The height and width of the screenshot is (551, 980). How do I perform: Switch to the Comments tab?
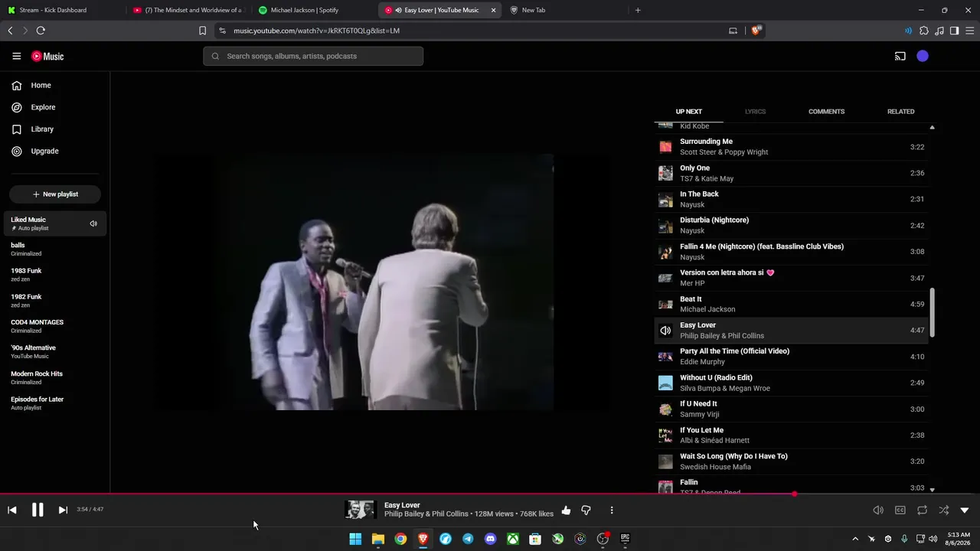[826, 112]
